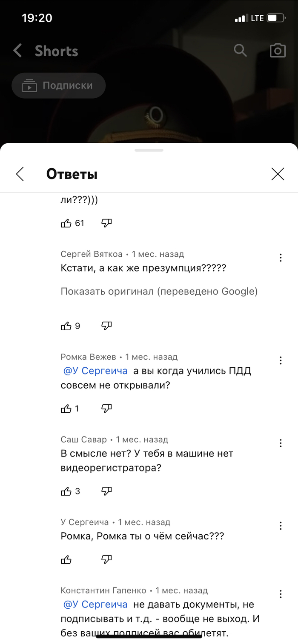Dislike Саш Савар's comment about видеорегистратор

[106, 491]
